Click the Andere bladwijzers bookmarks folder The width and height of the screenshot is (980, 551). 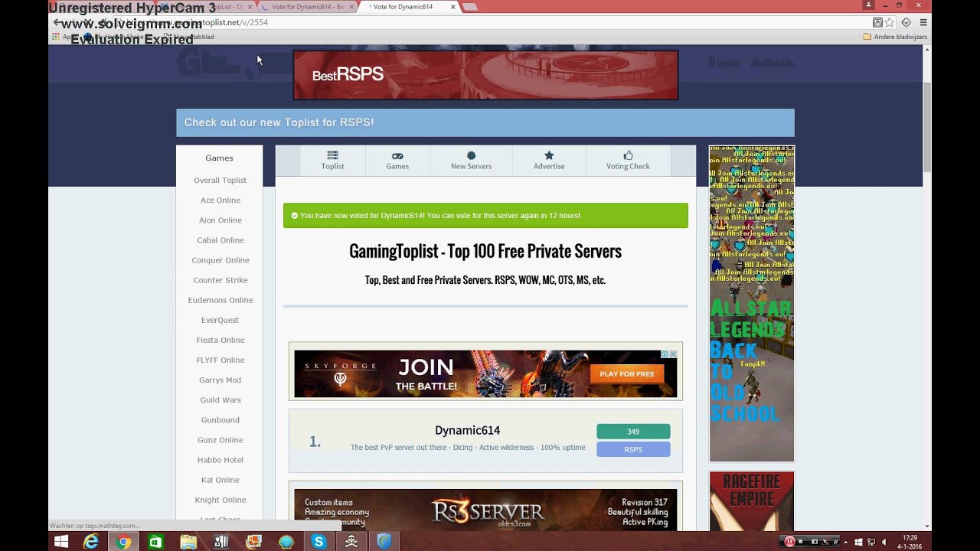895,37
